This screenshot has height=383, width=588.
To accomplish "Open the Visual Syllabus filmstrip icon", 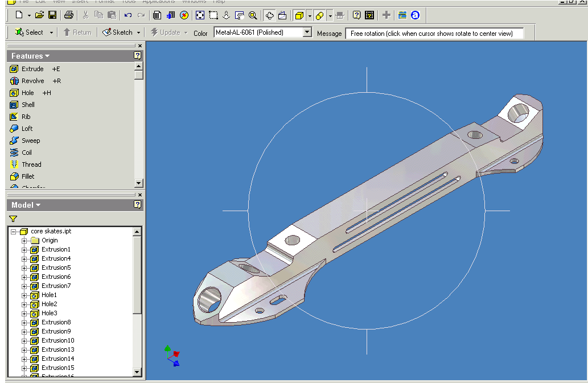I will coord(369,15).
